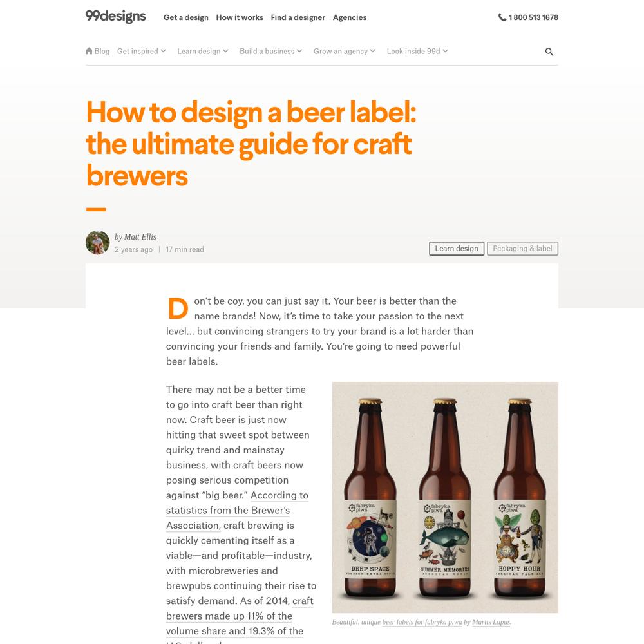Open the search magnifier icon

click(549, 52)
